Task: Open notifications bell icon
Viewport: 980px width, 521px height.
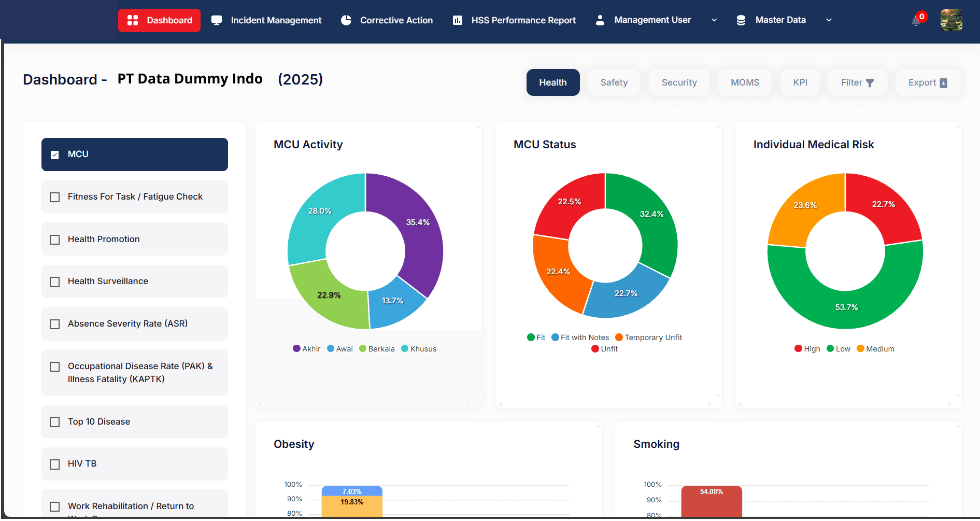Action: 916,21
